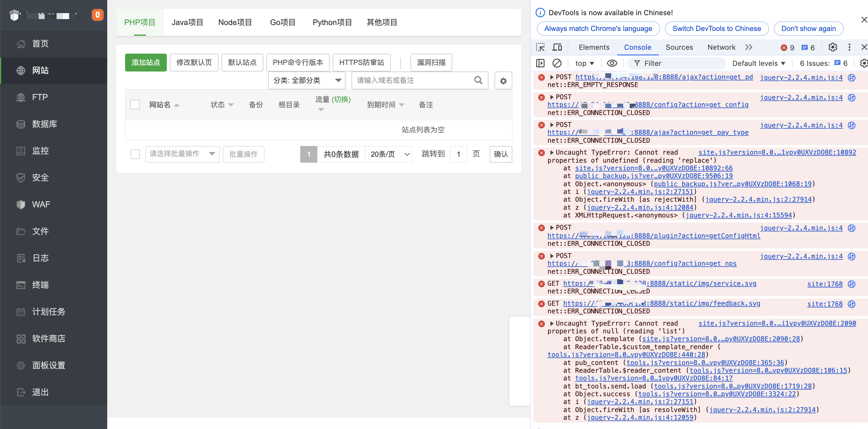868x429 pixels.
Task: Click the HTTPS防窜站 button
Action: tap(362, 63)
